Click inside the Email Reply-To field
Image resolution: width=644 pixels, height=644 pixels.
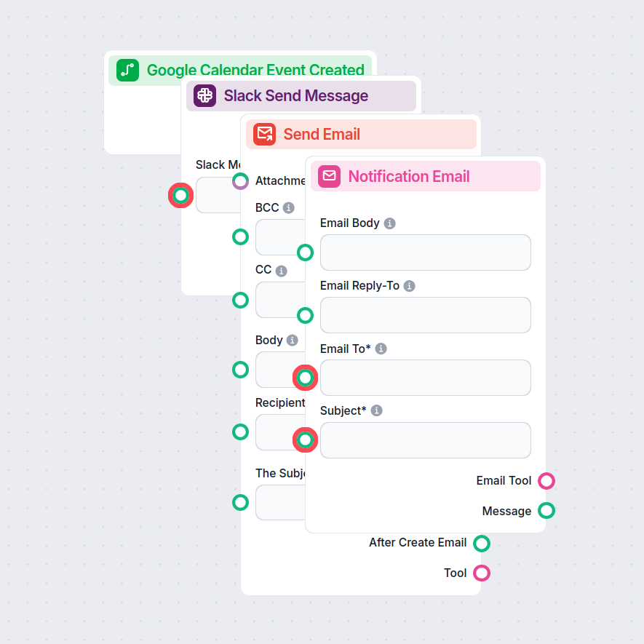[425, 315]
